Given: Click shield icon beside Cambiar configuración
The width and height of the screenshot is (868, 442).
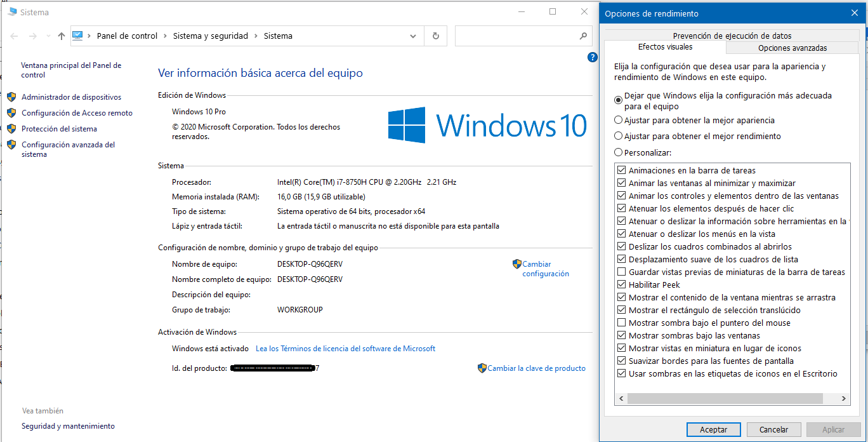Looking at the screenshot, I should tap(516, 264).
